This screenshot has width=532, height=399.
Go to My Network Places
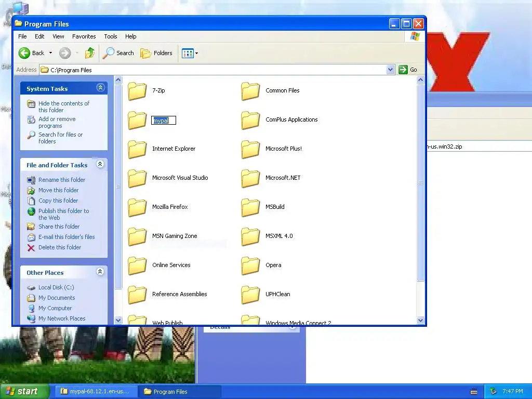pyautogui.click(x=61, y=318)
